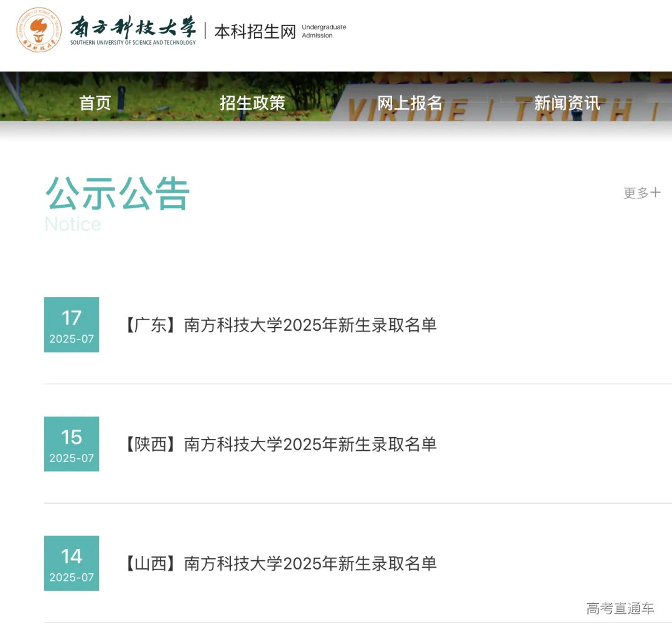Click the green date badge showing 14
The image size is (672, 633).
pos(71,563)
